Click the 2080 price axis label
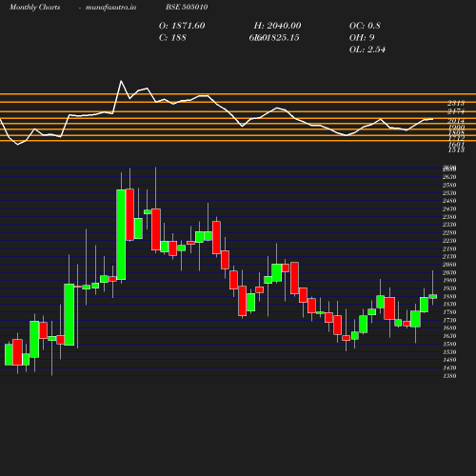 [449, 265]
